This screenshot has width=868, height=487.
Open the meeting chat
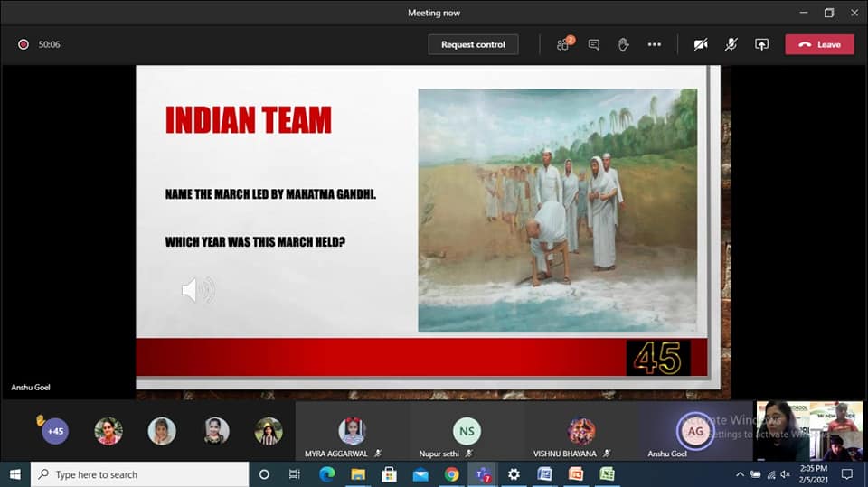pyautogui.click(x=593, y=44)
